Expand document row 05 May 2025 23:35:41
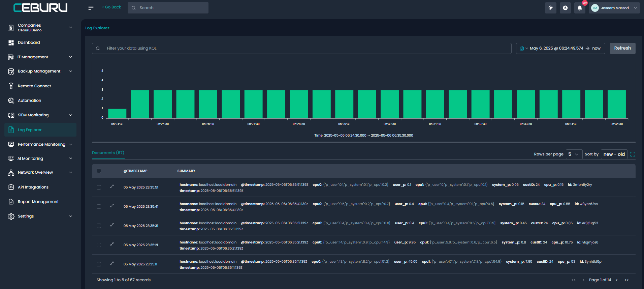 click(112, 206)
